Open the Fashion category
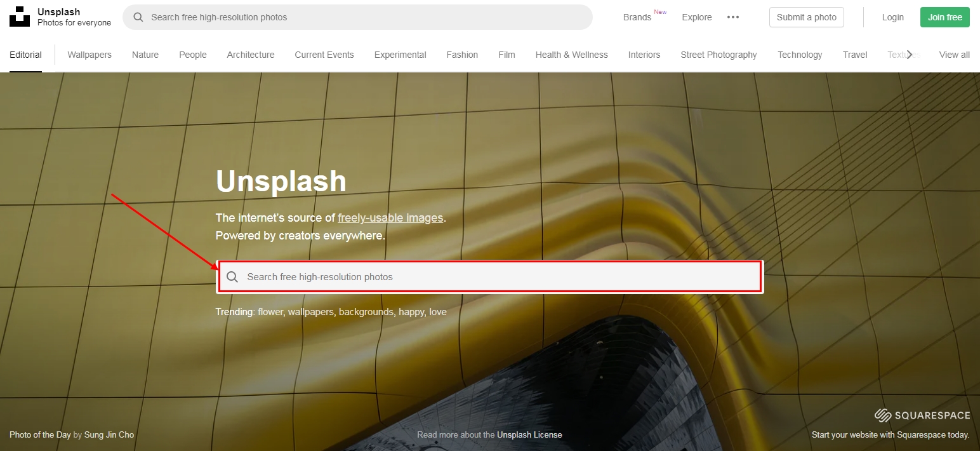This screenshot has height=451, width=980. (462, 55)
